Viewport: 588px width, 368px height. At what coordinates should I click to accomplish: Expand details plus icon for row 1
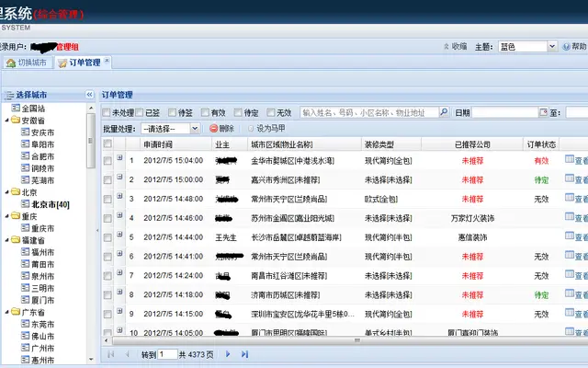pyautogui.click(x=119, y=157)
